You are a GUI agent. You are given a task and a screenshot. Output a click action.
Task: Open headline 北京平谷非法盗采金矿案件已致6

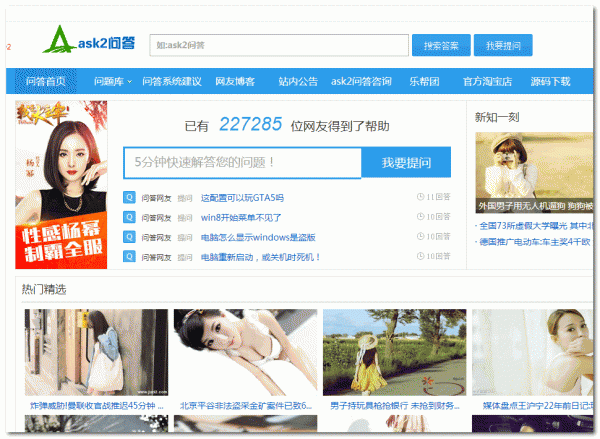click(x=246, y=406)
